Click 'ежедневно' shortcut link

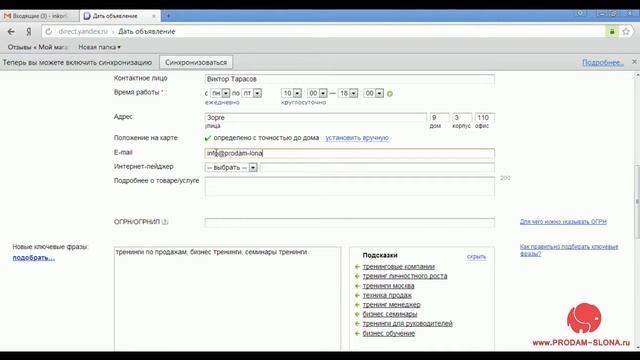pos(222,102)
